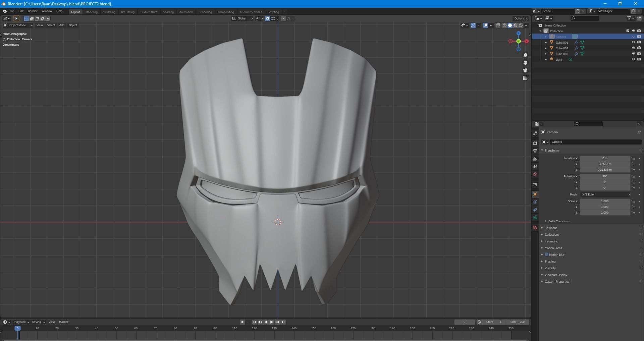Expand the Delta Transform subpanel

[546, 221]
